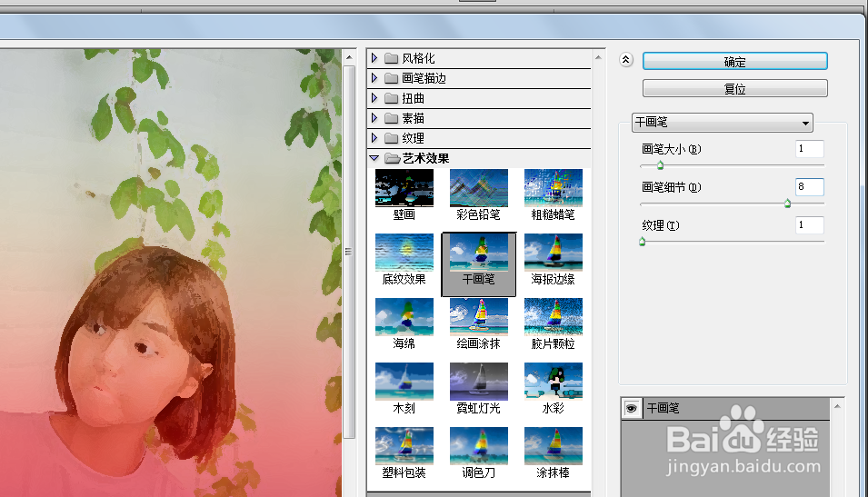Click the 画笔大小 slider handle
Viewport: 868px width, 497px height.
(x=660, y=165)
